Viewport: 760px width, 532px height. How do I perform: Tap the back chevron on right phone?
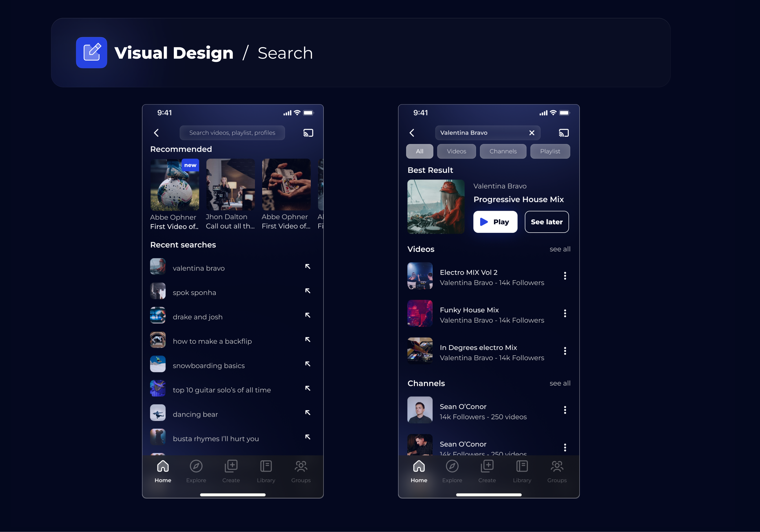tap(412, 133)
